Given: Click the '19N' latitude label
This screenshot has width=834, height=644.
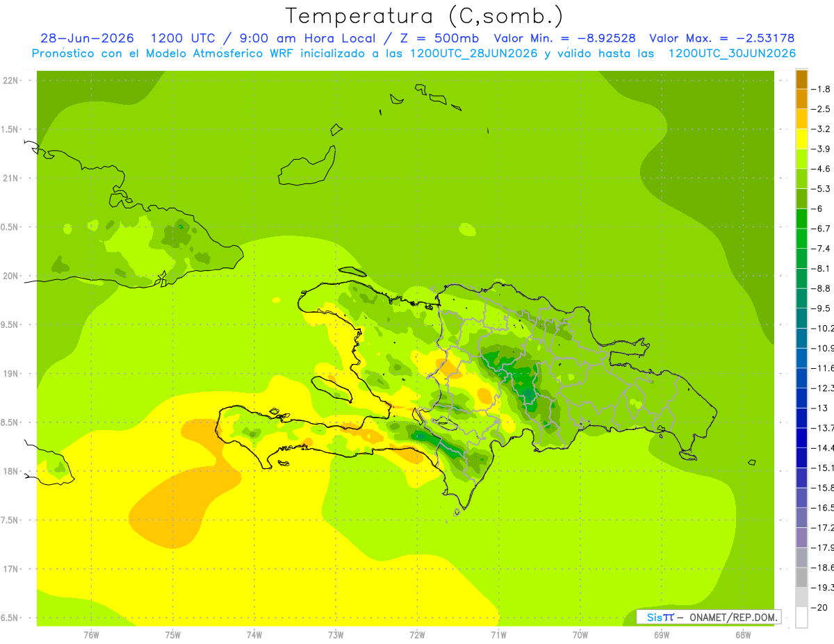Looking at the screenshot, I should click(x=10, y=374).
